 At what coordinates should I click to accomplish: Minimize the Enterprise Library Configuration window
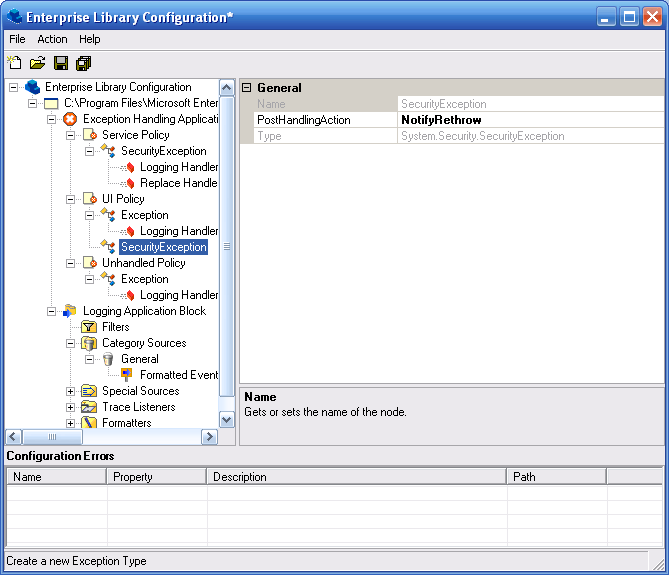pos(606,17)
